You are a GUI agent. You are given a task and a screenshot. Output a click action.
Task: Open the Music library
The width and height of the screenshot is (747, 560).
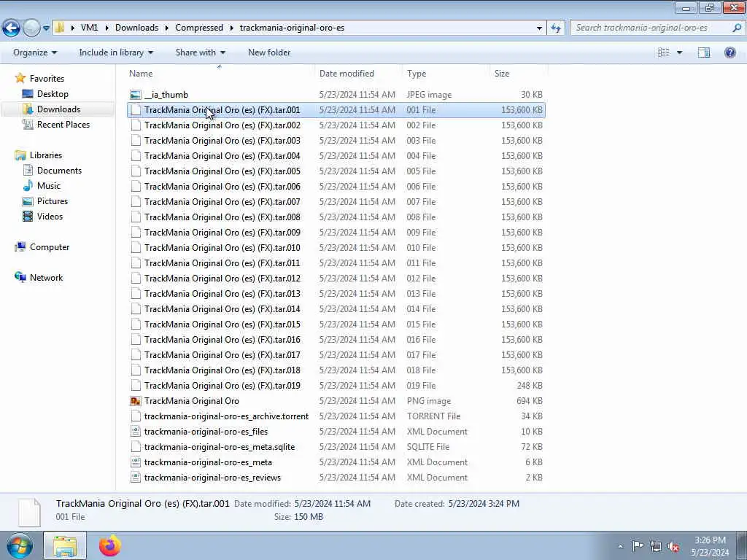coord(49,186)
